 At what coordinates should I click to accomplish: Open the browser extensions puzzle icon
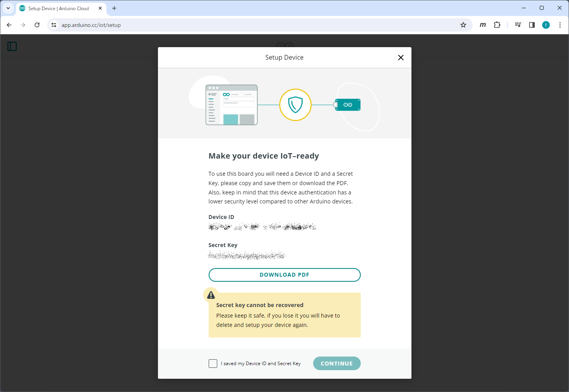(x=497, y=25)
